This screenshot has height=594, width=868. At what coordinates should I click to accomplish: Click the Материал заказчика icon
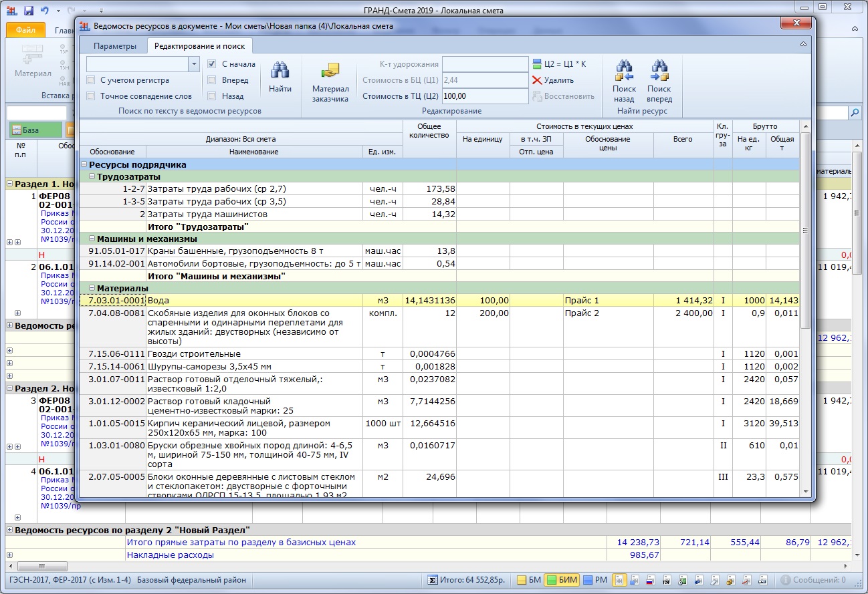[330, 71]
